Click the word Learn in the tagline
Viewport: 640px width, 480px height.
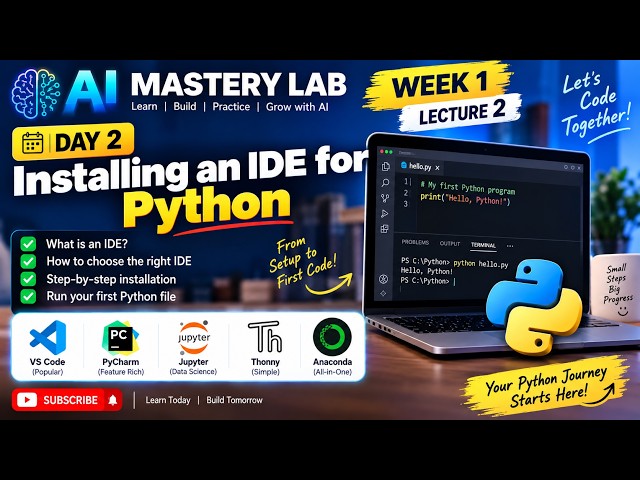144,107
